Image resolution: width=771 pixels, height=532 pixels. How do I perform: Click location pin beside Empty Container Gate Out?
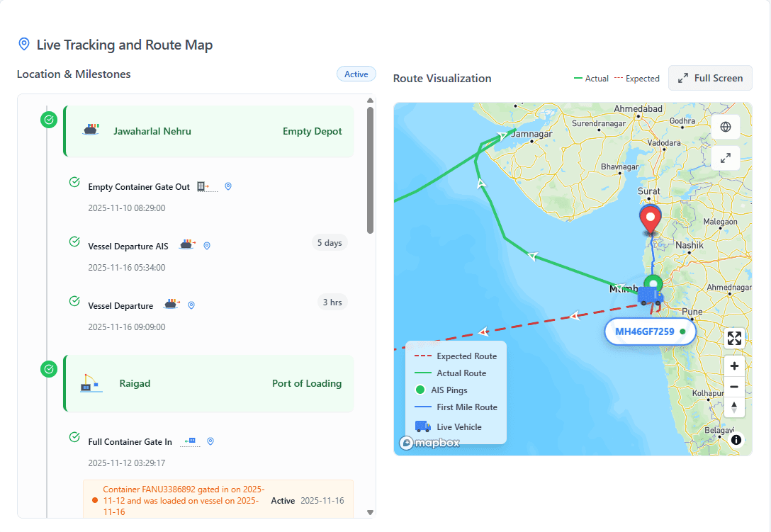(x=228, y=186)
